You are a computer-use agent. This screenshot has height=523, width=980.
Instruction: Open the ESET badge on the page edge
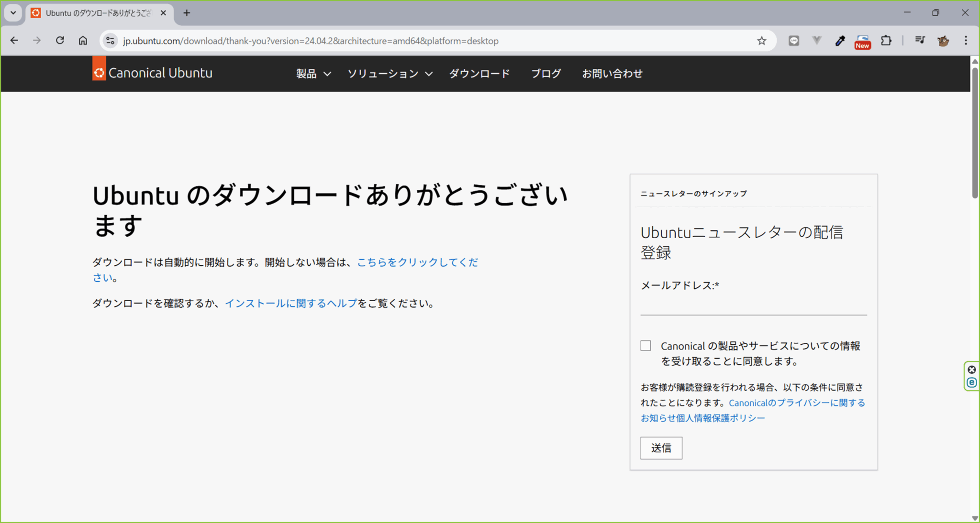(x=971, y=382)
